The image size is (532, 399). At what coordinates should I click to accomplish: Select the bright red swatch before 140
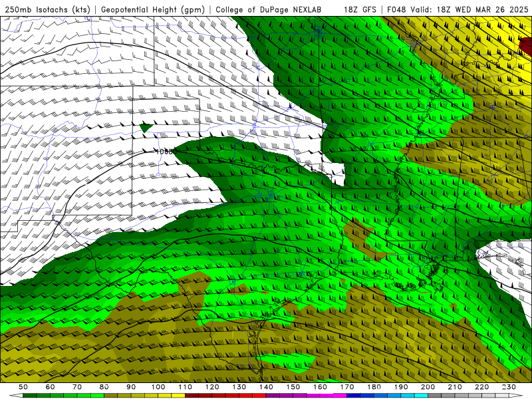[259, 396]
